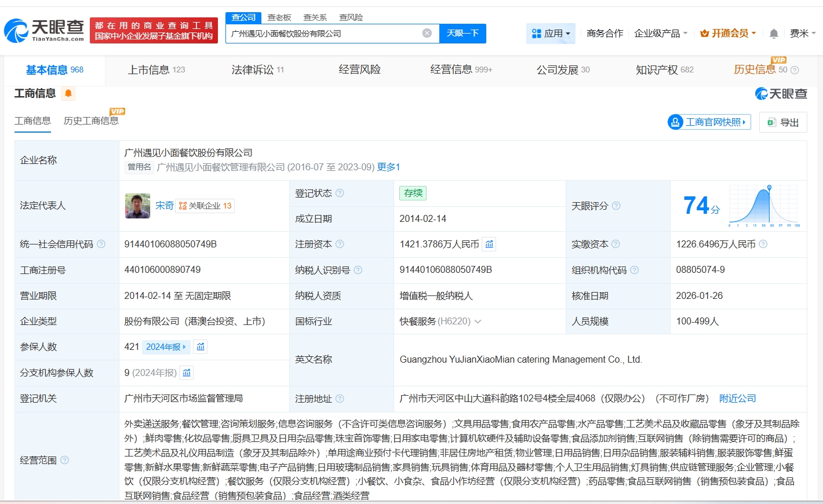Click the 存续 status badge

coord(413,193)
